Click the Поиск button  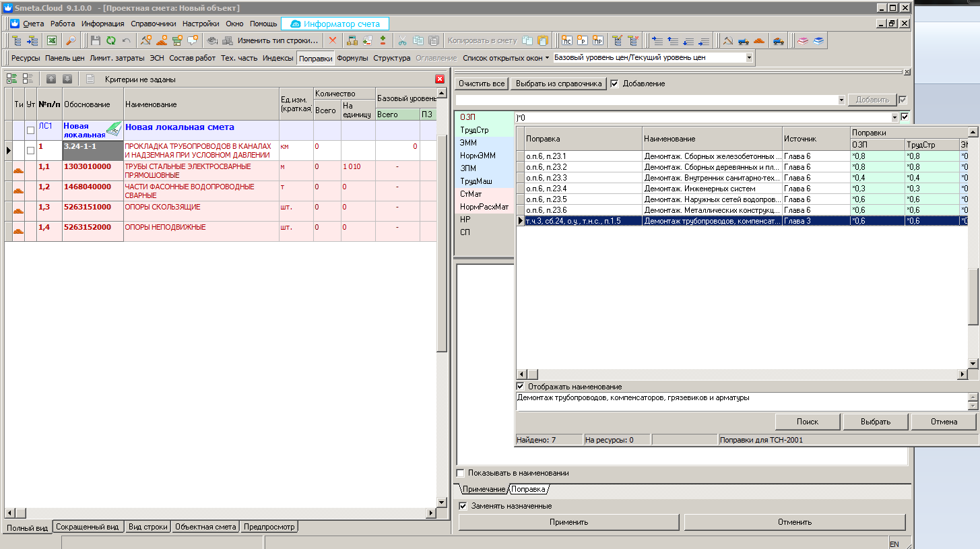tap(808, 422)
